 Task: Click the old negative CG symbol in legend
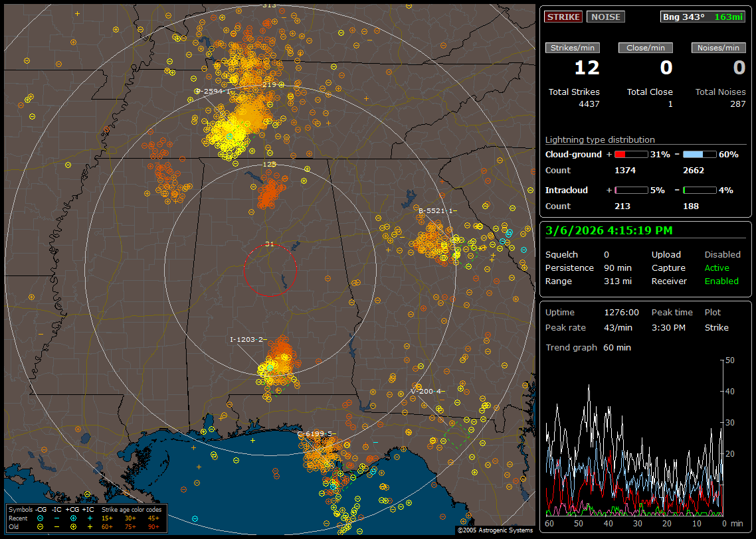(x=41, y=526)
